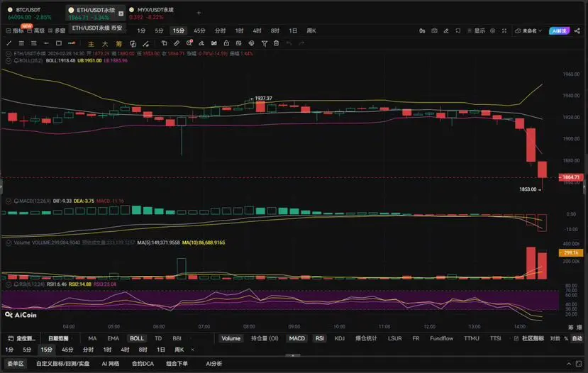
Task: Click the parallel lines drawing tool
Action: click(21, 43)
